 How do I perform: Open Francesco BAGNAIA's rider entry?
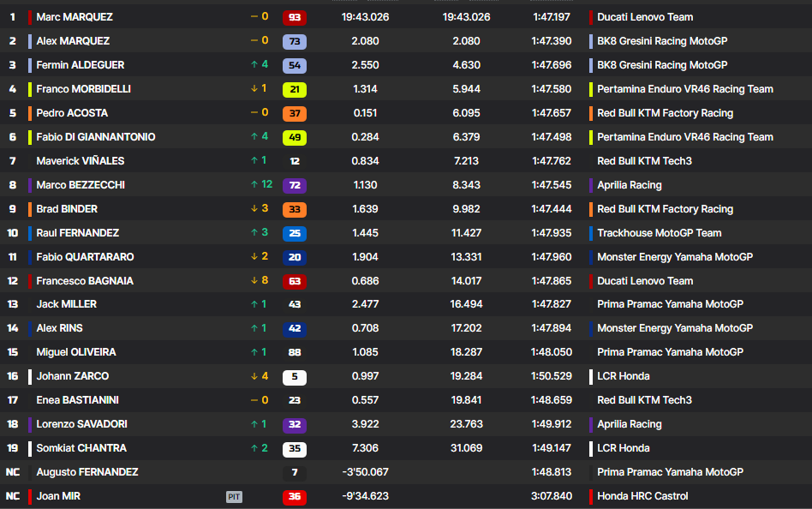click(x=85, y=281)
